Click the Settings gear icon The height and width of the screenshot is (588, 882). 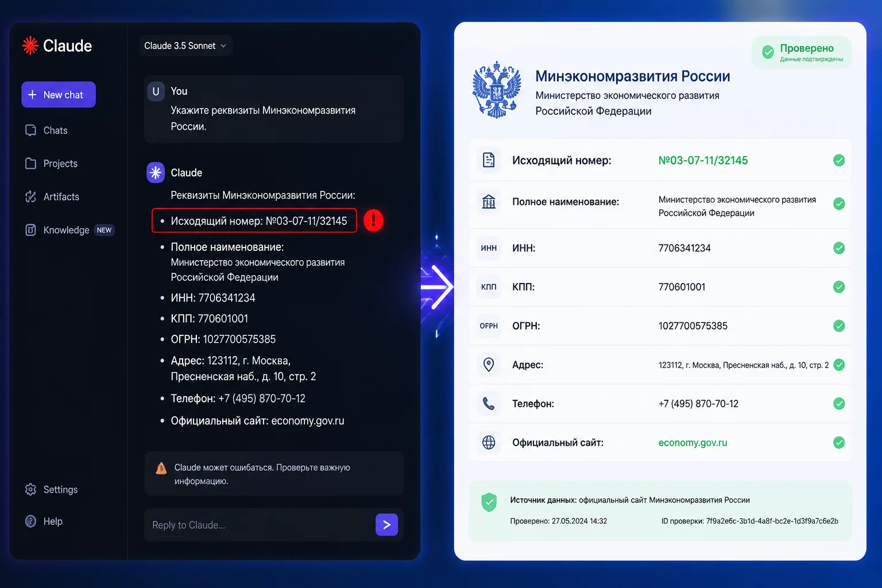tap(31, 489)
